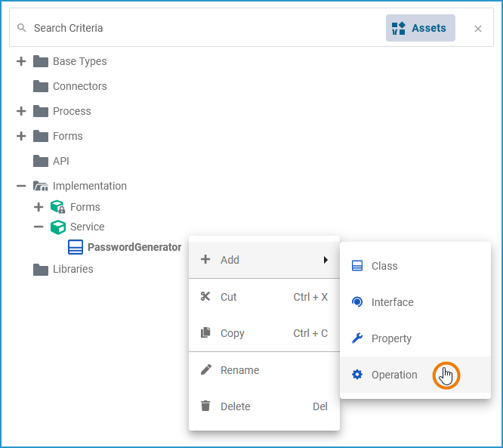Screen dimensions: 503x448
Task: Expand the Process folder
Action: (x=21, y=111)
